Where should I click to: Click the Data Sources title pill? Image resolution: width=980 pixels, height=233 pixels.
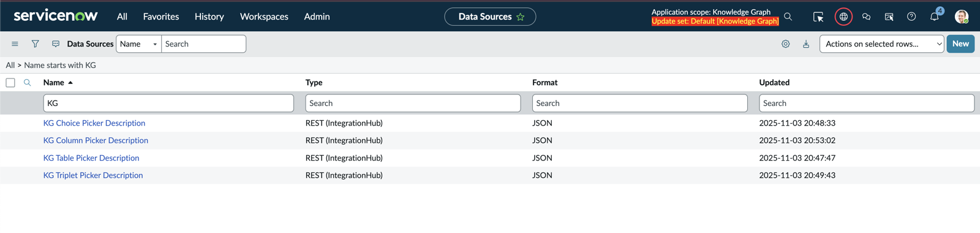pos(484,17)
